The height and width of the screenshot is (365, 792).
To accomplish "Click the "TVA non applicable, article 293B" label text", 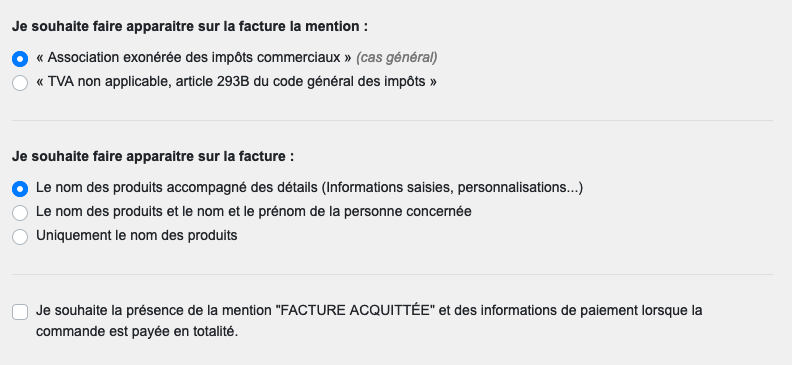I will point(236,82).
